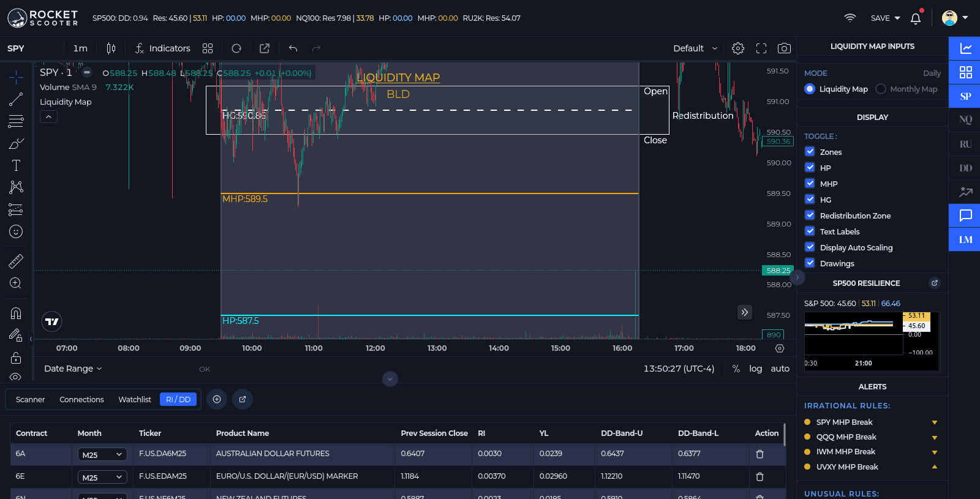Change month dropdown for 6E contract

tap(102, 477)
